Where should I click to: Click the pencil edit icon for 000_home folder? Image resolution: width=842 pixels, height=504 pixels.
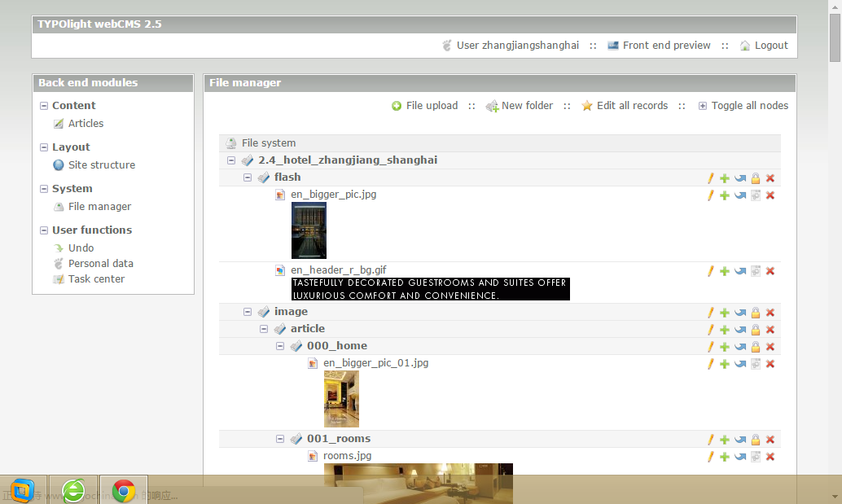(x=710, y=347)
